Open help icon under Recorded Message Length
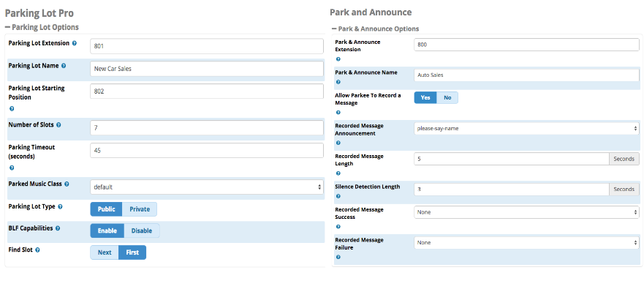The width and height of the screenshot is (644, 281). (x=338, y=173)
